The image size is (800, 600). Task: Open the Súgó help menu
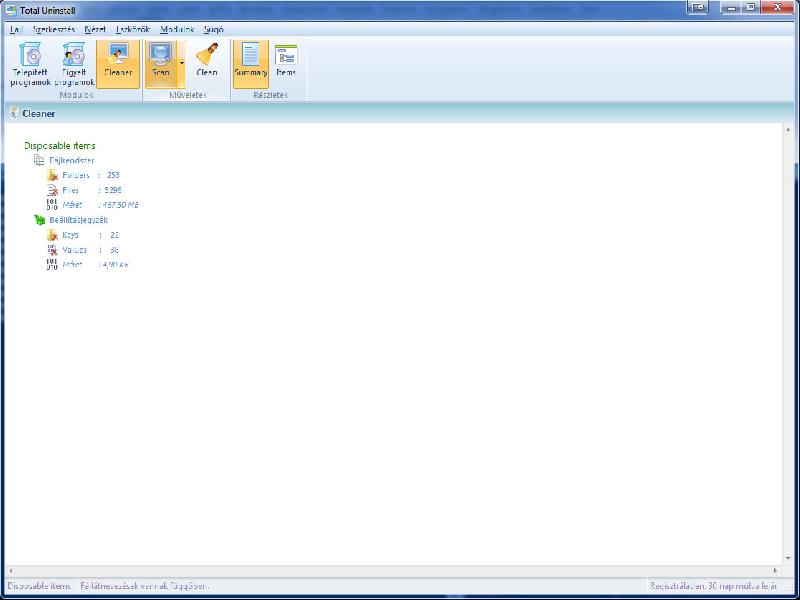tap(213, 30)
